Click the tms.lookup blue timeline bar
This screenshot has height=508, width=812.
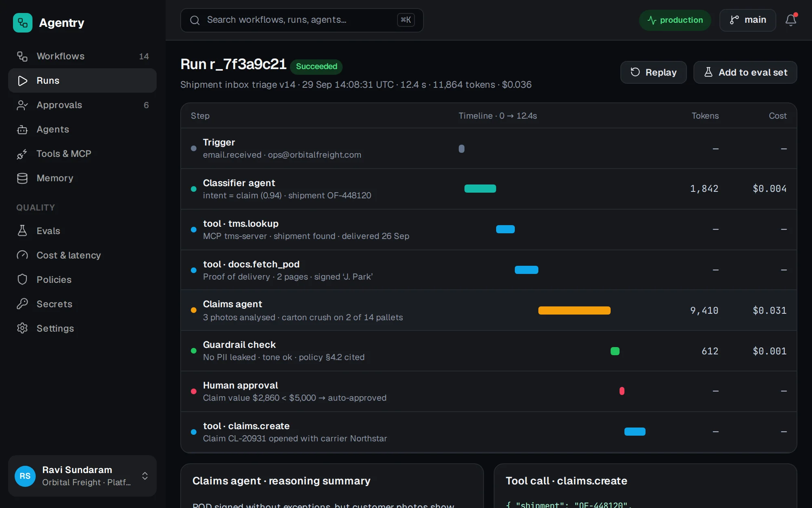pos(505,229)
